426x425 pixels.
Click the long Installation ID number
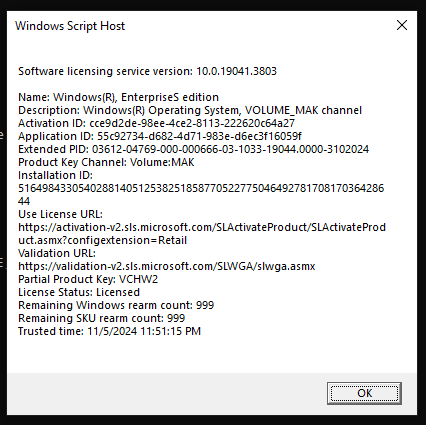201,194
